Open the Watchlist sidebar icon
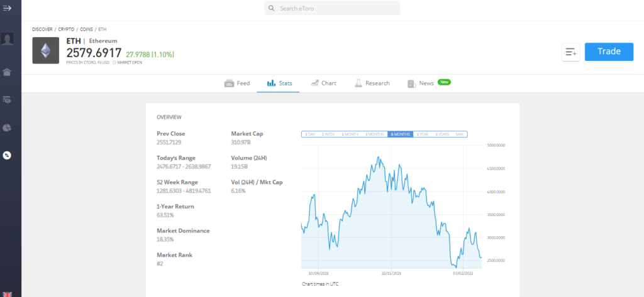Screen dimensions: 644x297 coord(7,99)
